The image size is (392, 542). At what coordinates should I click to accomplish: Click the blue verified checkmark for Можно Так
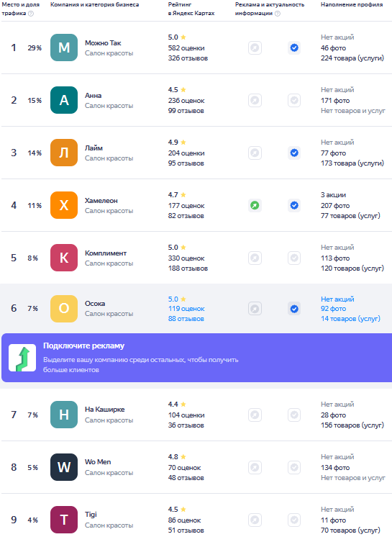click(294, 48)
